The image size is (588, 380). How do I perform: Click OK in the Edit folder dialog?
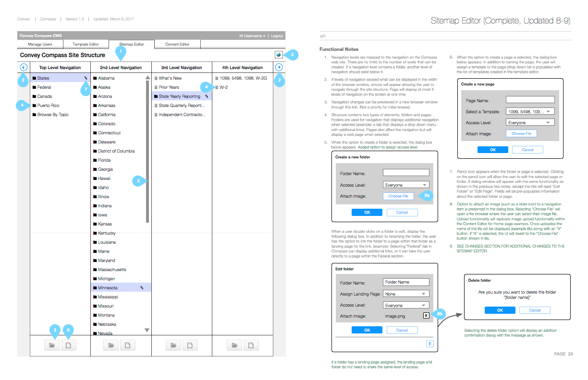click(x=367, y=330)
